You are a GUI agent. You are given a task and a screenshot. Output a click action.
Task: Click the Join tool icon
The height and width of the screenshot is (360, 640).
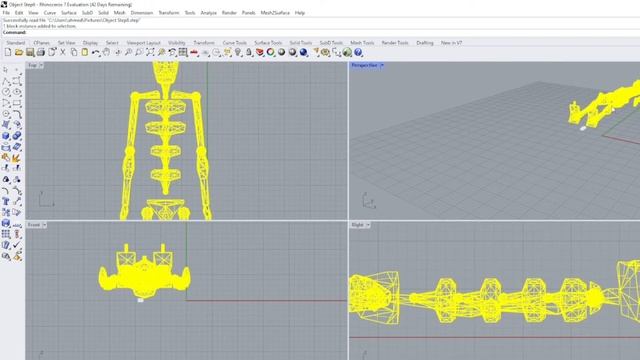6,158
